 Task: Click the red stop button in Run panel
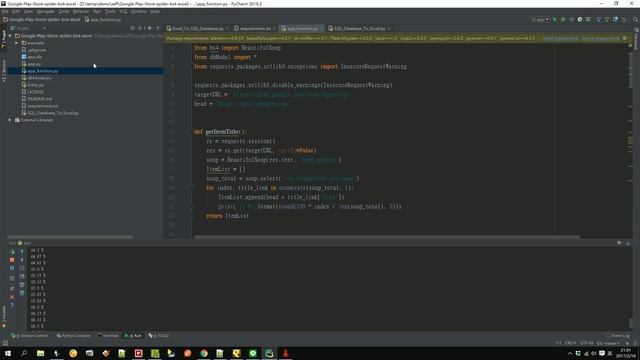(x=12, y=260)
